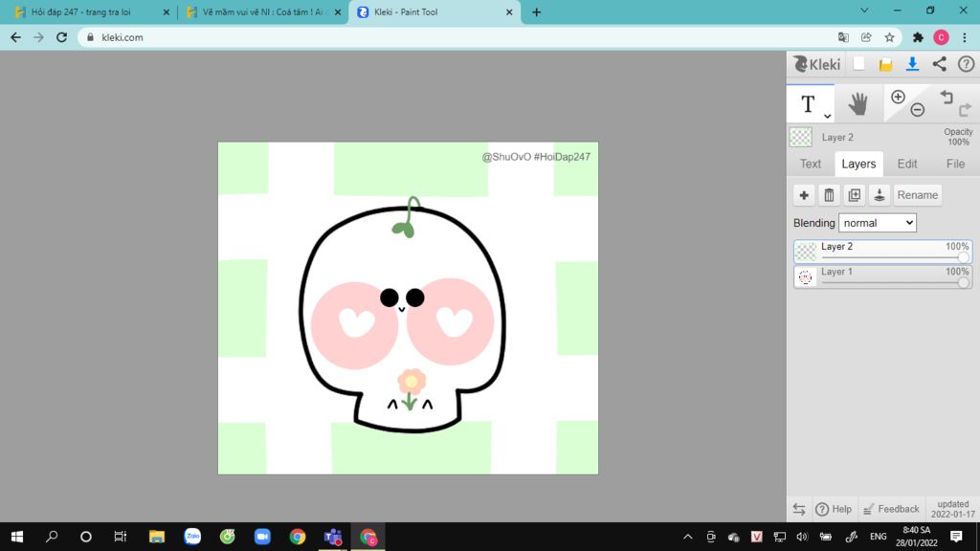Screen dimensions: 980x551
Task: Add a new layer
Action: [804, 195]
